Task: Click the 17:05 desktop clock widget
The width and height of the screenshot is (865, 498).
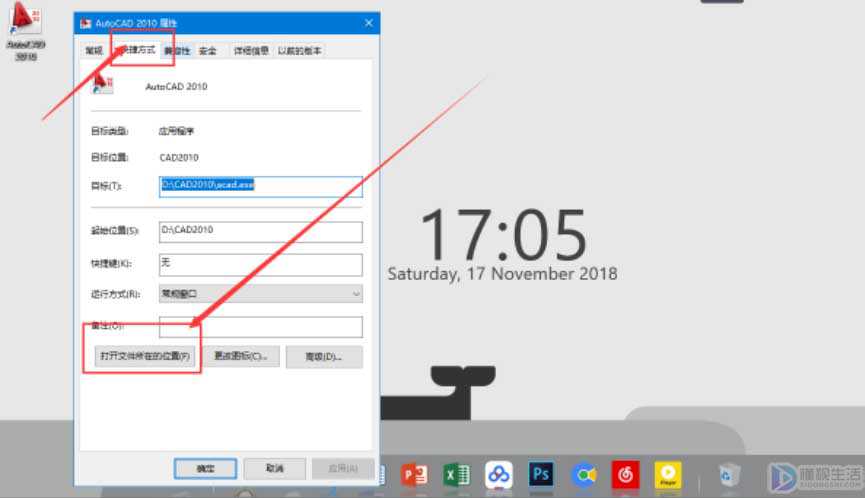Action: coord(503,235)
